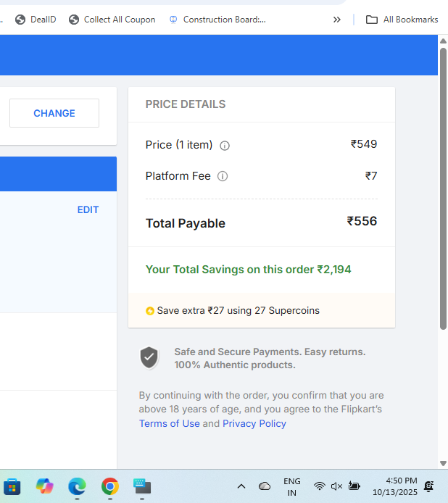The height and width of the screenshot is (503, 448).
Task: Click the secure payments shield icon
Action: [149, 357]
